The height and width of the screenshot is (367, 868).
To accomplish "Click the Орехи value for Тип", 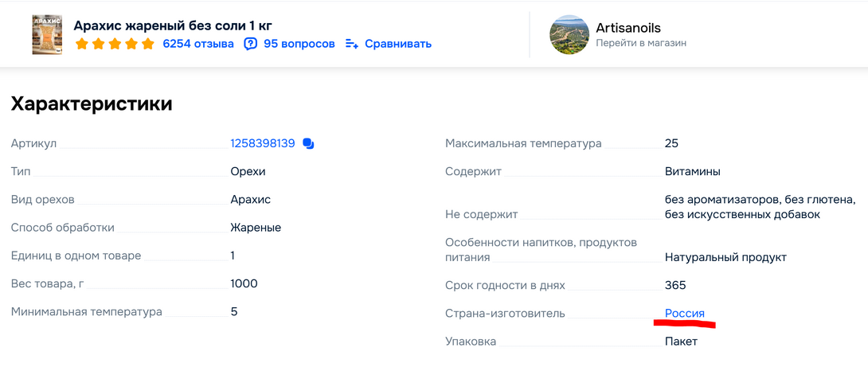I will (248, 171).
